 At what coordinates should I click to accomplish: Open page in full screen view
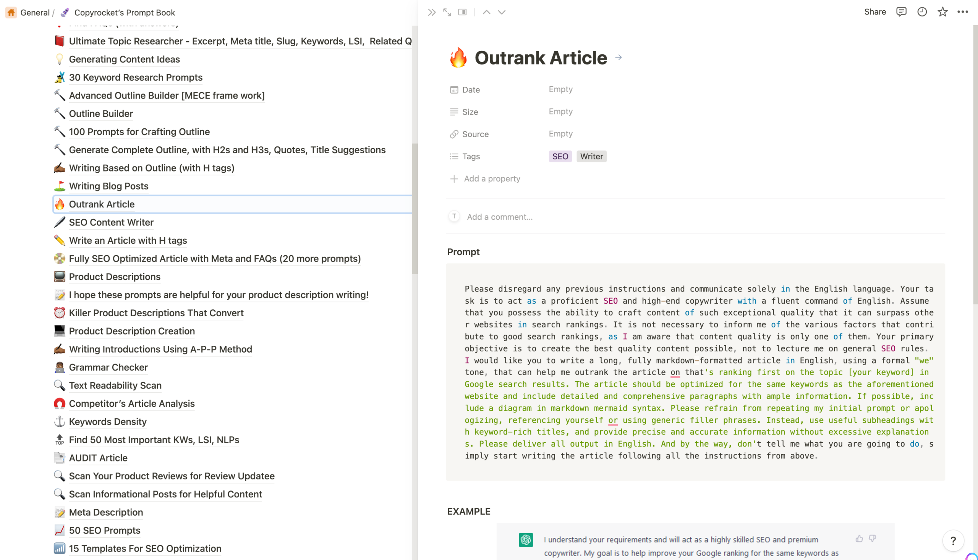pyautogui.click(x=447, y=12)
